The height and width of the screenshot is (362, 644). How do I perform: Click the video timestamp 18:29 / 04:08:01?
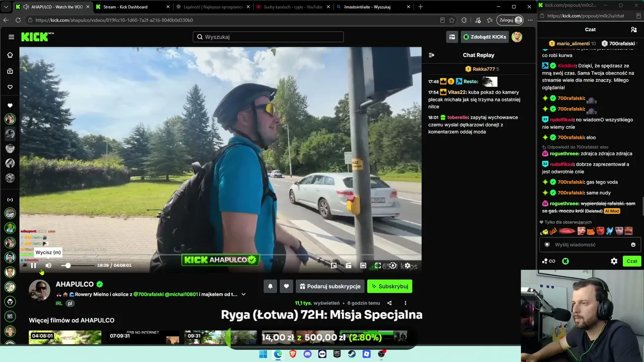pos(114,265)
